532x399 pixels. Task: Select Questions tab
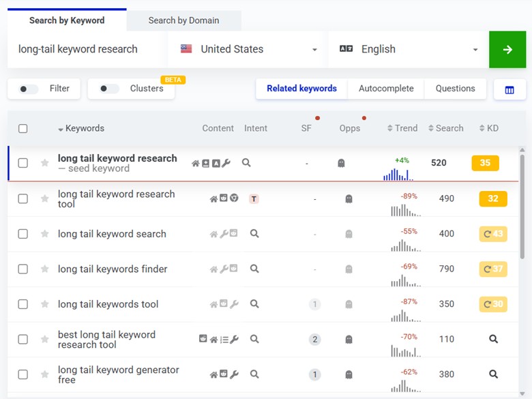coord(456,89)
